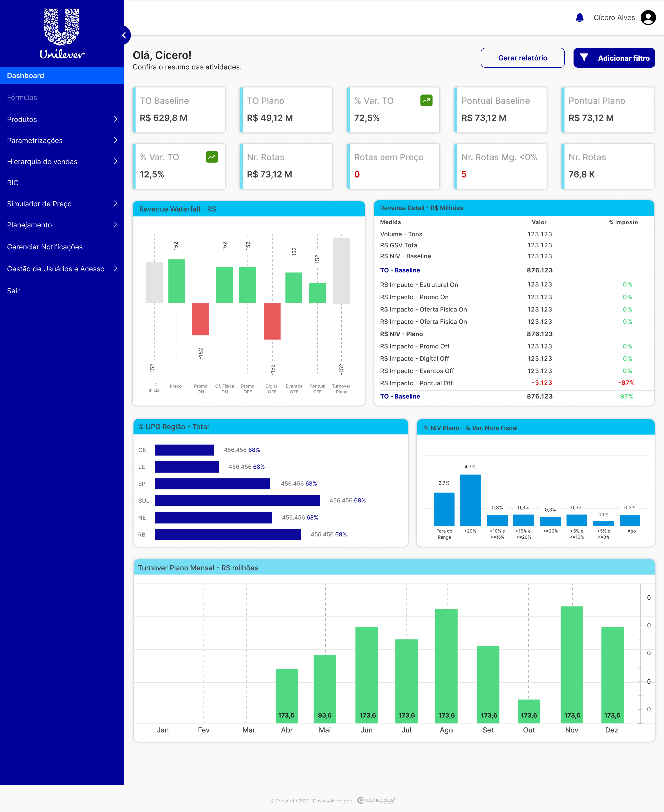Click the notification bell icon
The image size is (664, 812).
pyautogui.click(x=579, y=18)
